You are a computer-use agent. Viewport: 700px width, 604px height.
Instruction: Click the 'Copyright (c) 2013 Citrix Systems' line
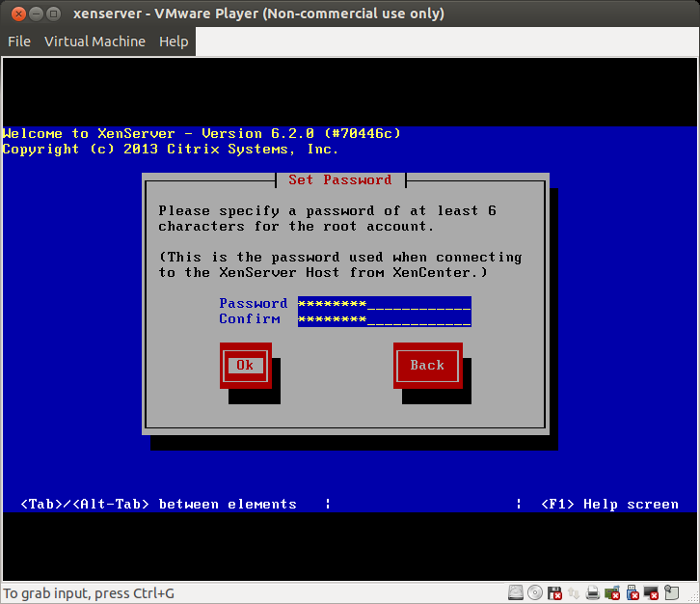pos(170,149)
